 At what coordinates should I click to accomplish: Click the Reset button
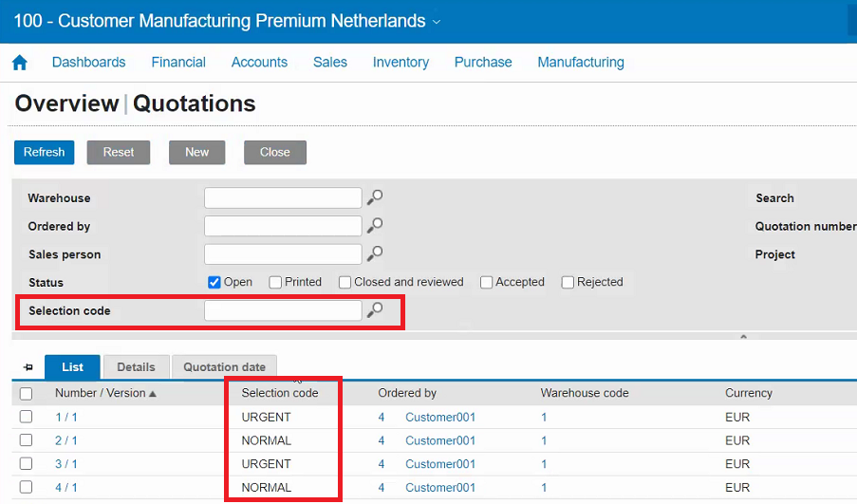119,152
